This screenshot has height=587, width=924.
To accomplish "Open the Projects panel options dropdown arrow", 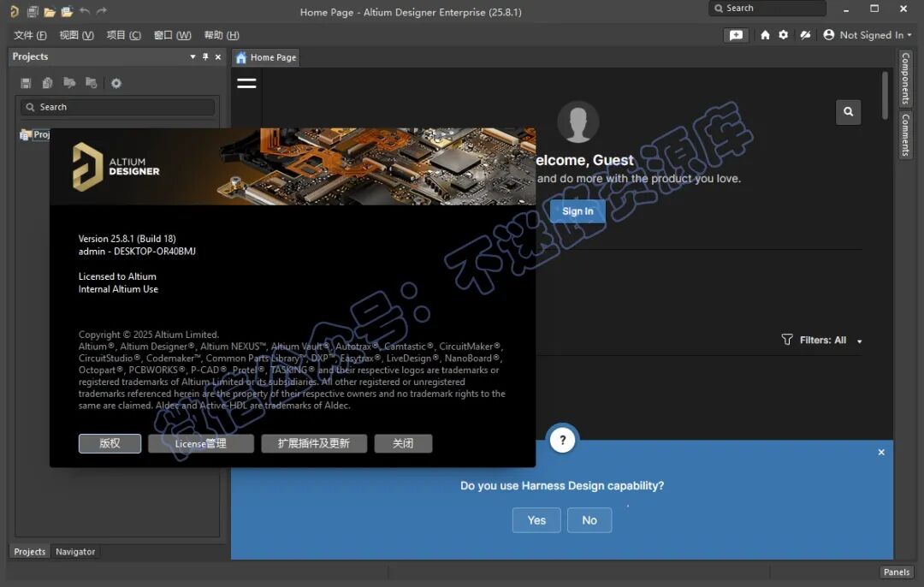I will (192, 56).
